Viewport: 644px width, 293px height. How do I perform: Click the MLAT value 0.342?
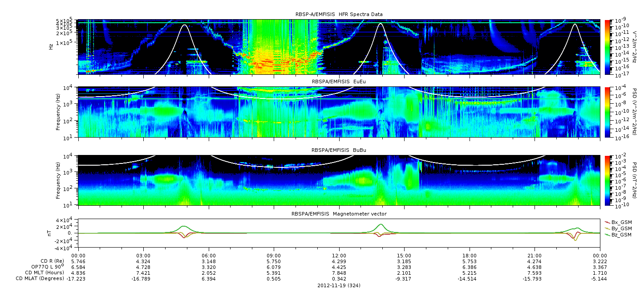(x=339, y=278)
